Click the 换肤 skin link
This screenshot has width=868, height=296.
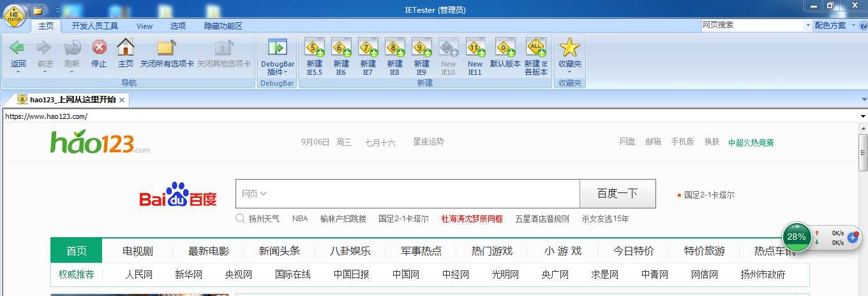coord(712,142)
